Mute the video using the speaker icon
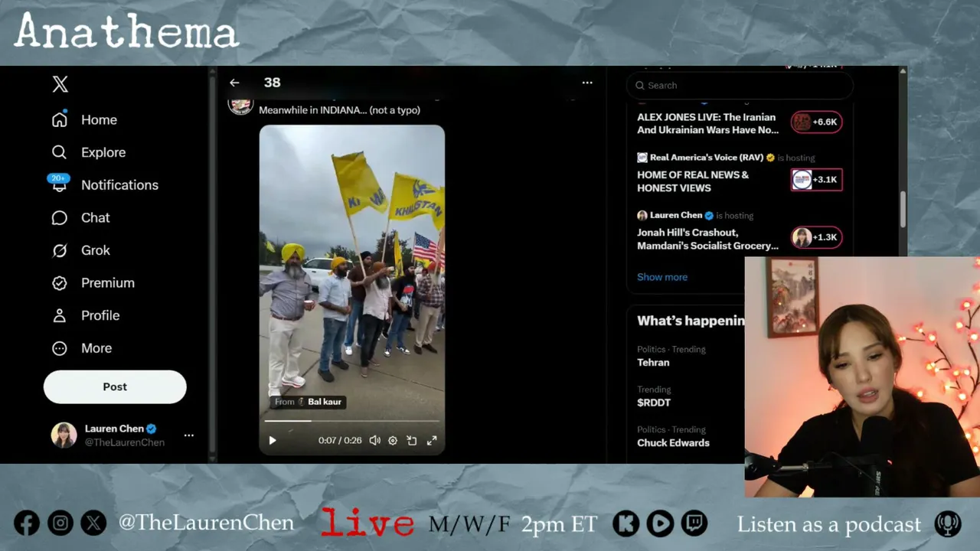 click(x=374, y=441)
